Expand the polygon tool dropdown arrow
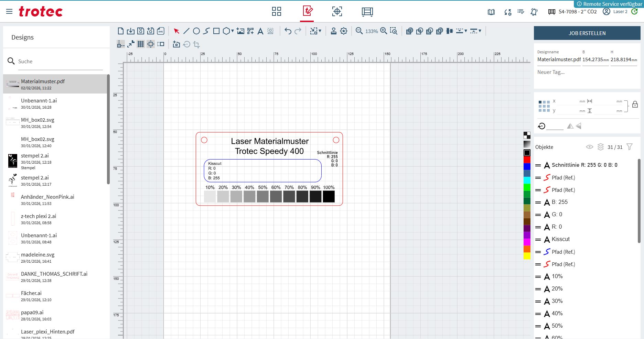 click(233, 31)
